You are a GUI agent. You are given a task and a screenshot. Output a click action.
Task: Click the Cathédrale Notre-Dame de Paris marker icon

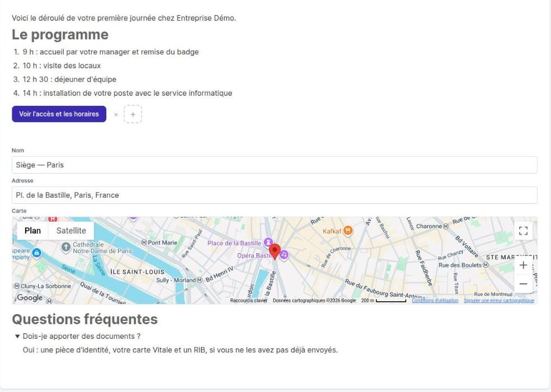pos(66,247)
